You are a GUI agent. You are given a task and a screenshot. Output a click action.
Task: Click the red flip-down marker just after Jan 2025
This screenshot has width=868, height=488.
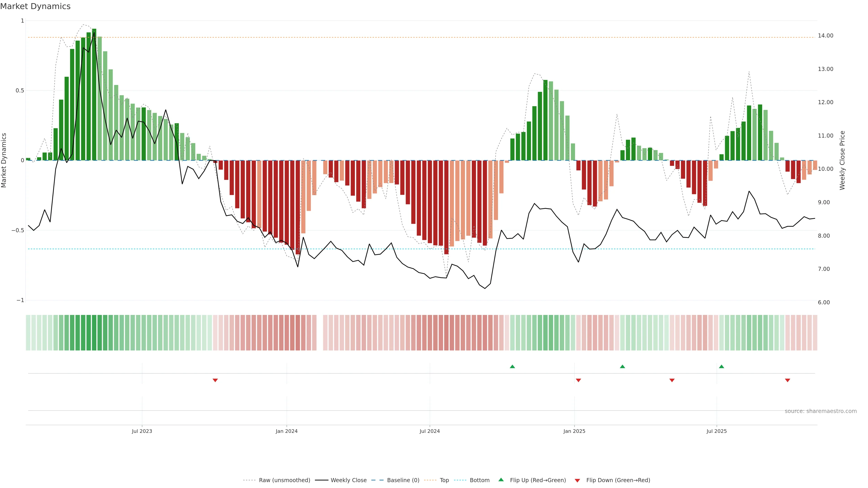point(579,380)
